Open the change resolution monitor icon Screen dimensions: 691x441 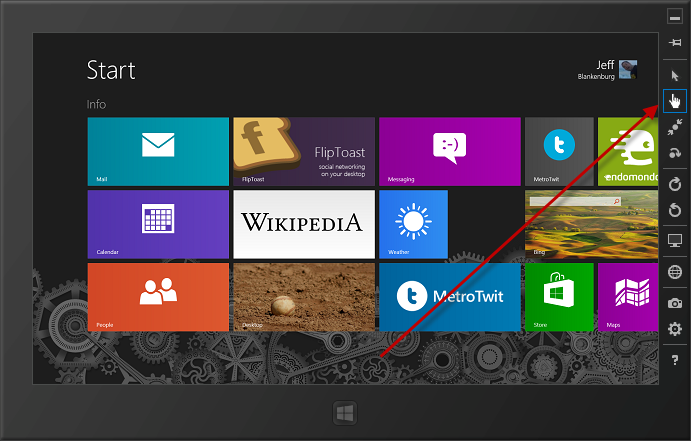pos(675,242)
